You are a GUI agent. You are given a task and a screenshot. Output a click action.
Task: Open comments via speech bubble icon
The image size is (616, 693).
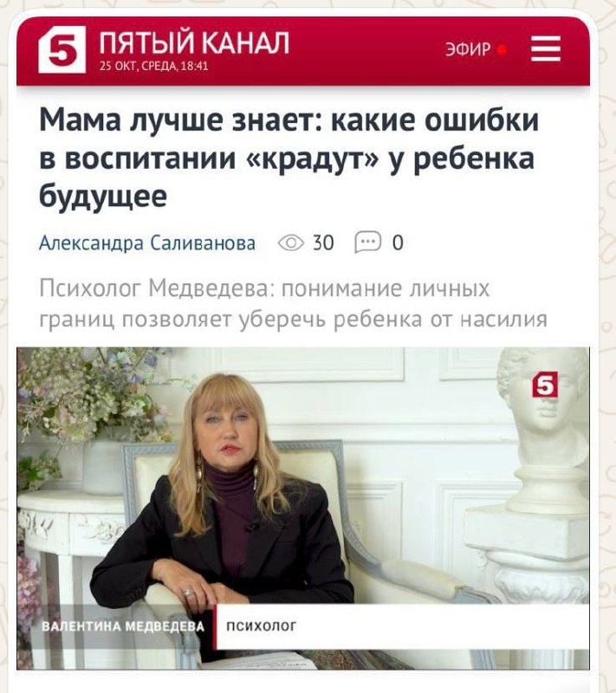click(367, 243)
